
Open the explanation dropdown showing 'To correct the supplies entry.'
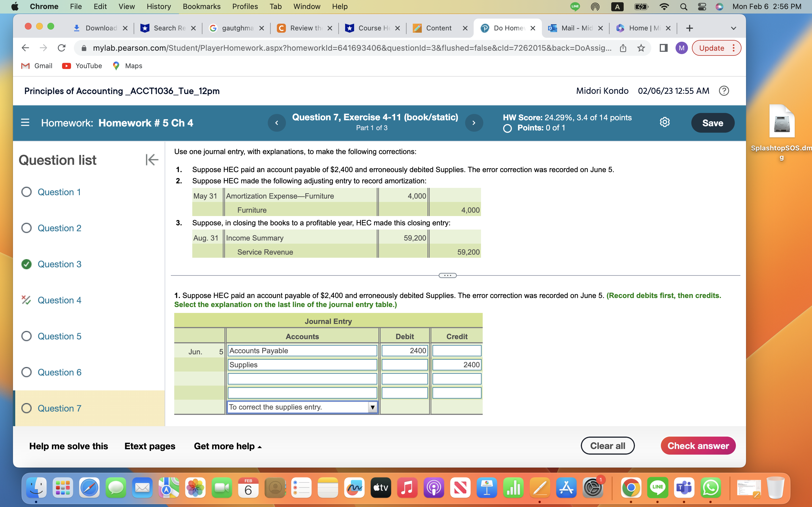coord(372,407)
